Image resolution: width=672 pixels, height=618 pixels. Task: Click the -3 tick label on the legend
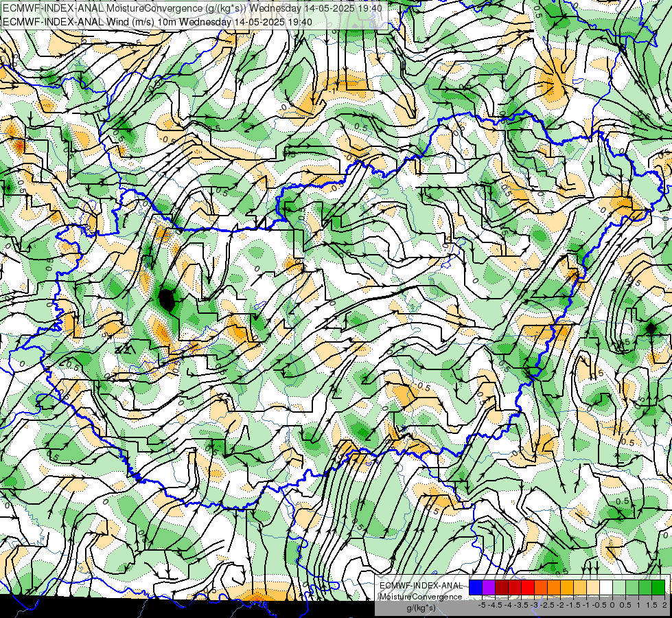pyautogui.click(x=534, y=605)
